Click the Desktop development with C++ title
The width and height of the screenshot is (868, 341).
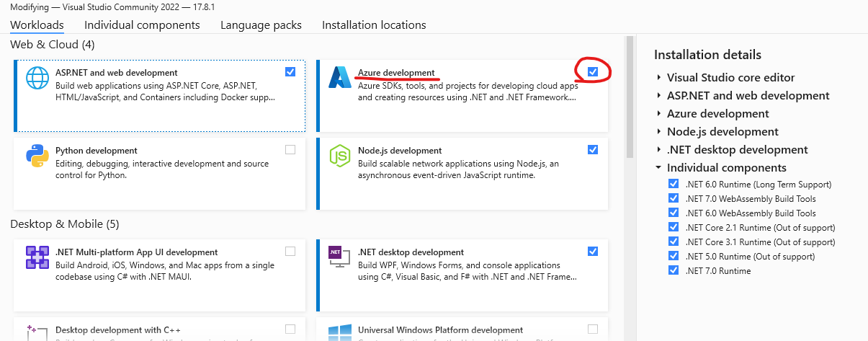click(118, 329)
